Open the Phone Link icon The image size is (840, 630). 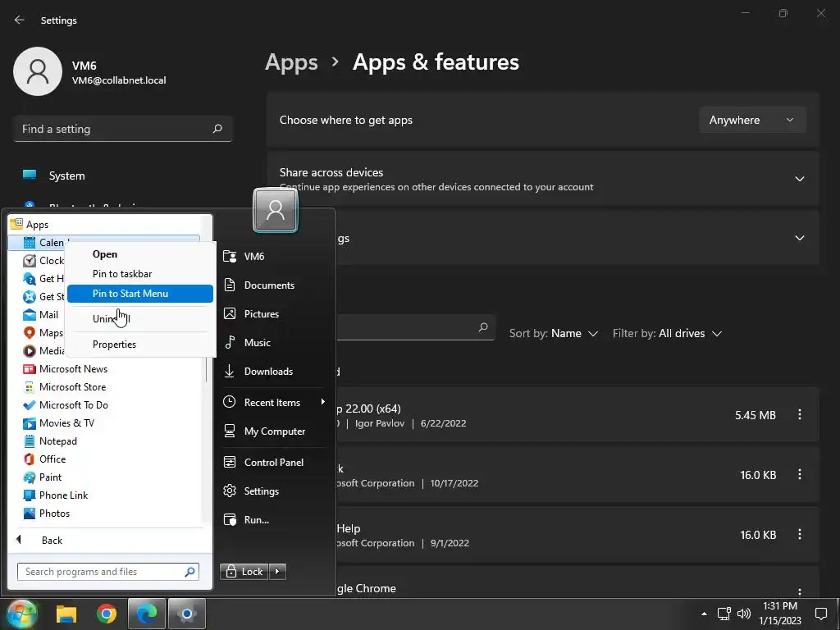click(x=30, y=495)
